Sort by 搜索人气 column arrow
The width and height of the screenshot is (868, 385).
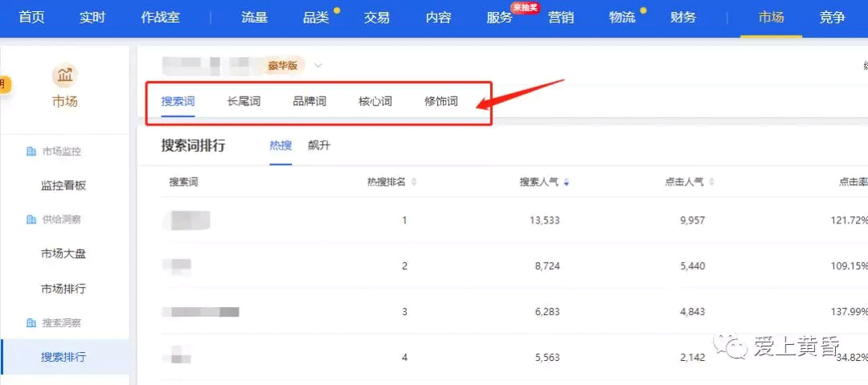pos(567,182)
